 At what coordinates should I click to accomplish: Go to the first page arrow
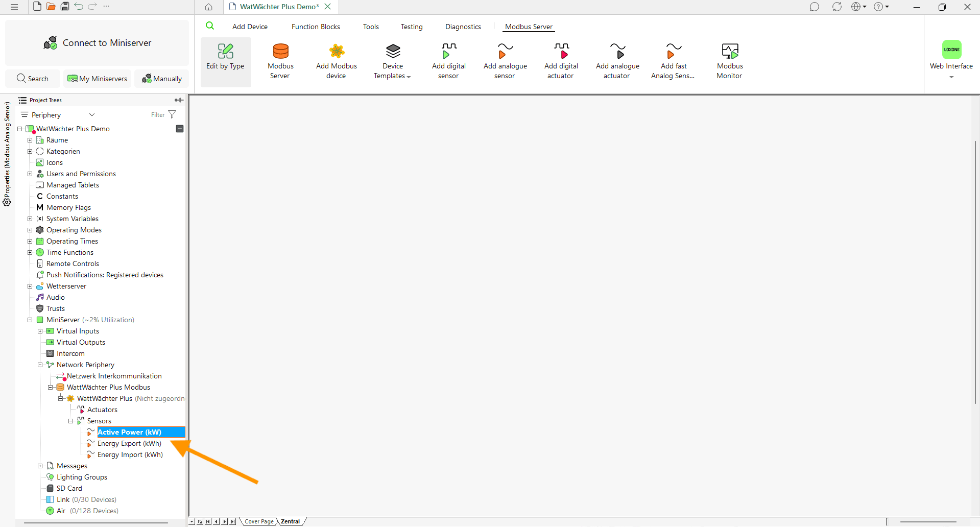pos(208,521)
